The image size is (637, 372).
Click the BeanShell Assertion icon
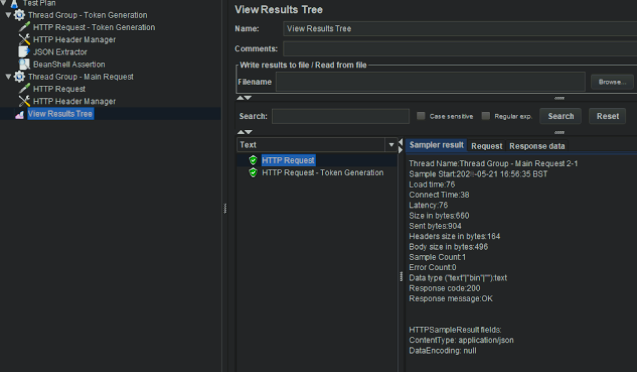24,64
